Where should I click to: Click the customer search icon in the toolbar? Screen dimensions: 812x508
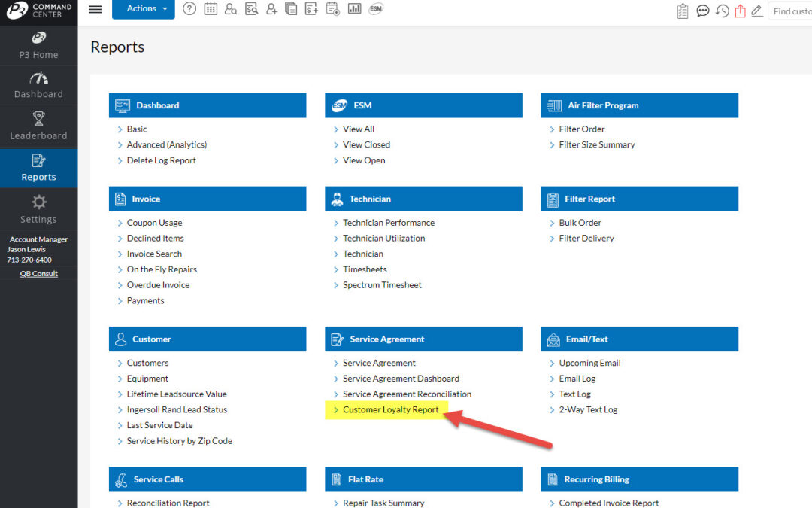click(231, 9)
